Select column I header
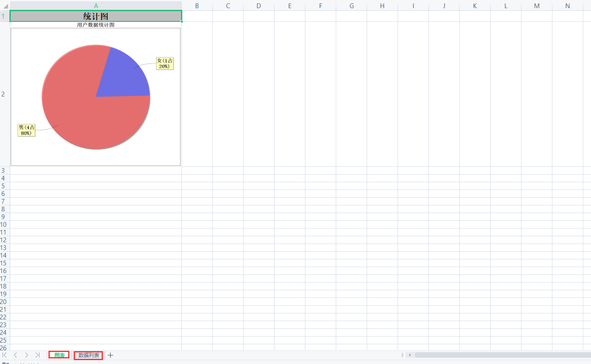This screenshot has width=591, height=364. [413, 6]
